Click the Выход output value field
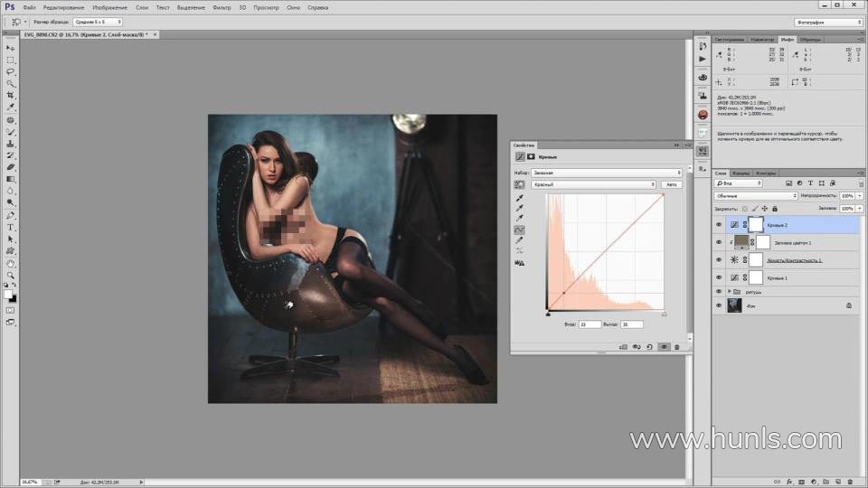Screen dimensions: 868x488 click(x=632, y=324)
